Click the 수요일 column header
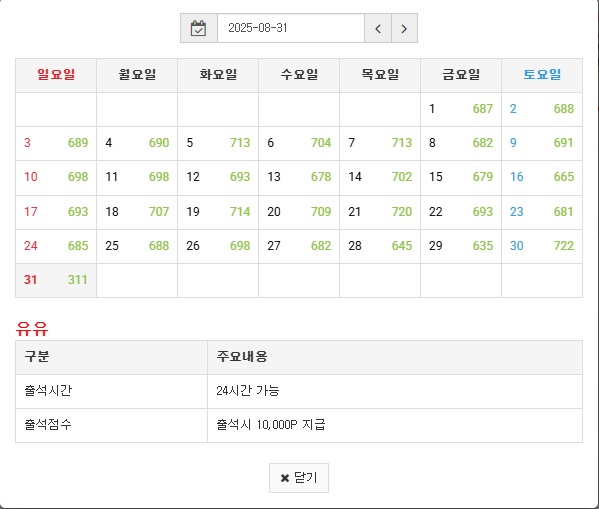 tap(299, 75)
